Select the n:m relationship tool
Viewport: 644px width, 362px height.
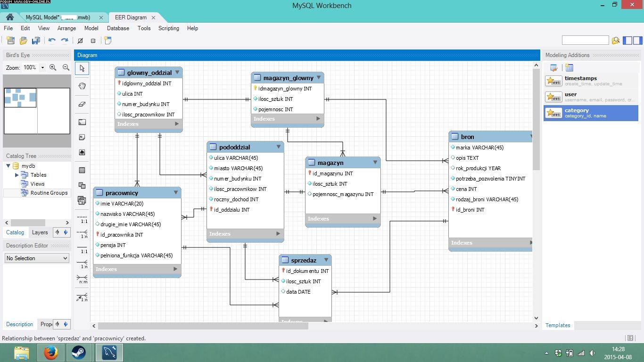[x=82, y=279]
